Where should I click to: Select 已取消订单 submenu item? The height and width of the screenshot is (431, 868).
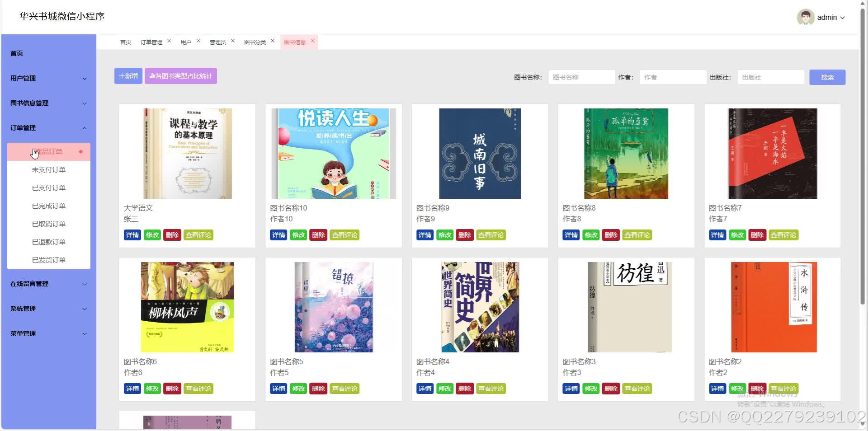point(49,224)
